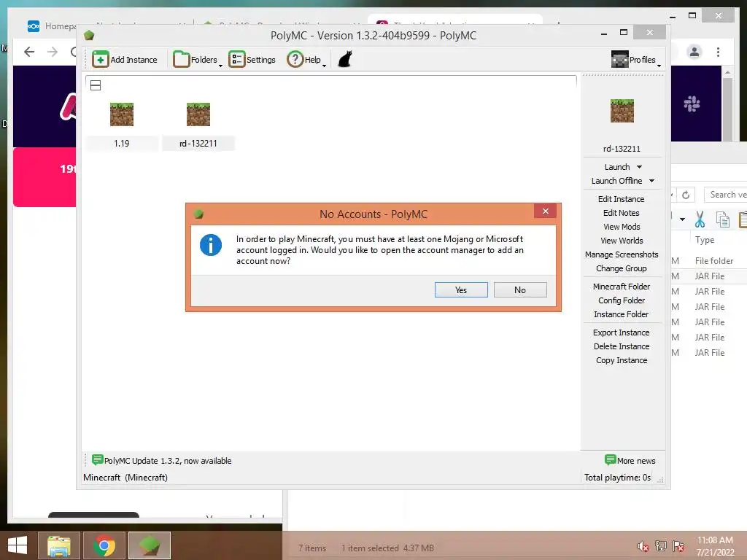
Task: Open the Minecraft Folder
Action: [x=622, y=286]
